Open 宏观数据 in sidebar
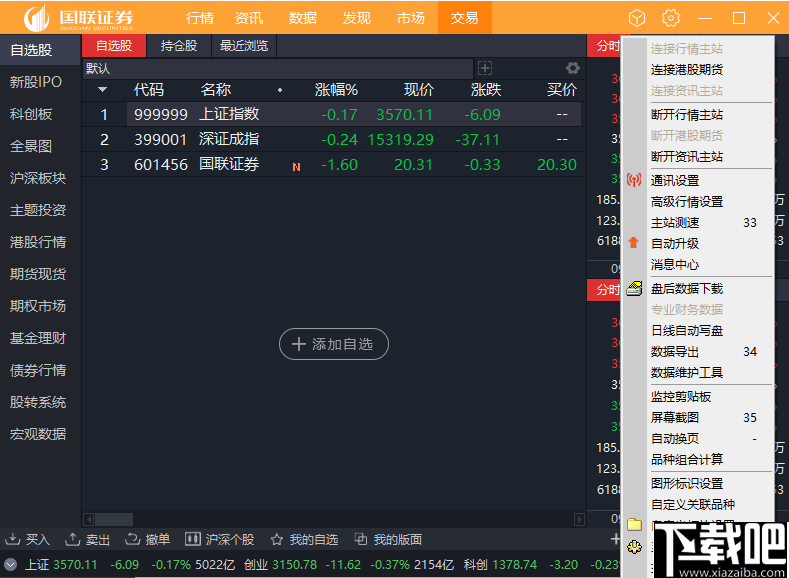 coord(40,434)
